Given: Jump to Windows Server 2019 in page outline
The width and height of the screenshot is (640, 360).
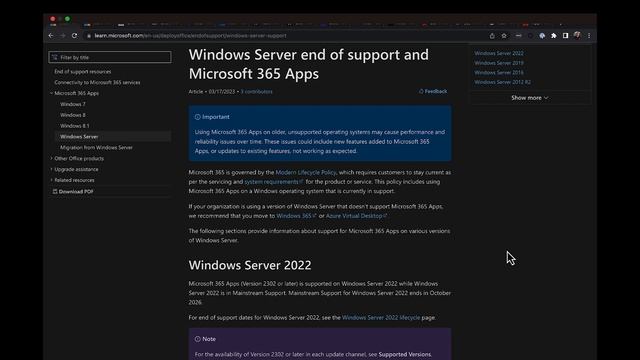Looking at the screenshot, I should (499, 63).
